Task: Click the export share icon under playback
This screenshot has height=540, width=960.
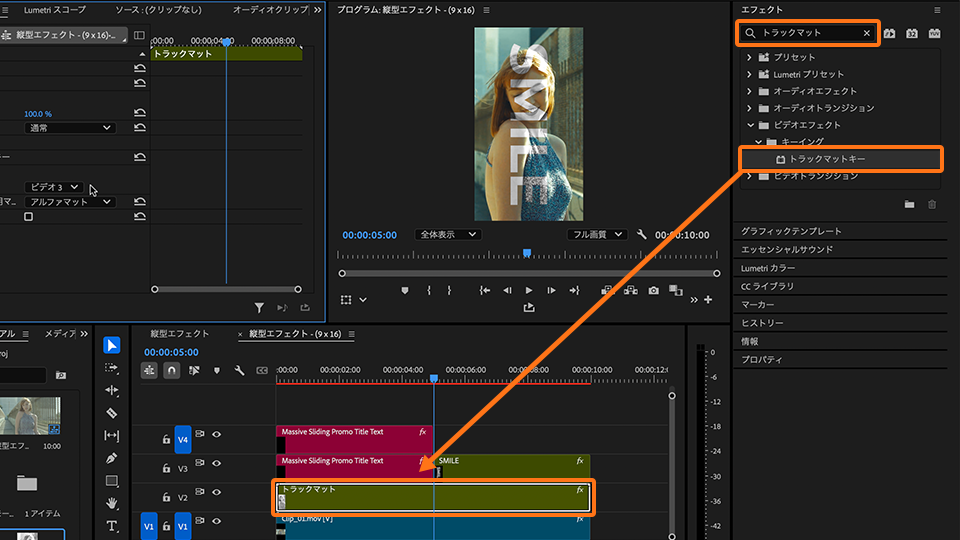Action: (x=529, y=307)
